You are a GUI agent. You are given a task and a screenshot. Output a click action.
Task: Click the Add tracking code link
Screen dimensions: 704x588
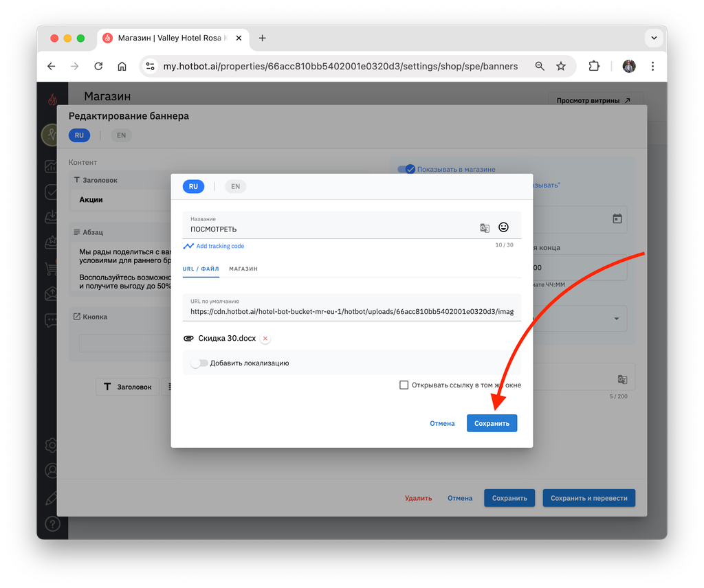point(220,246)
